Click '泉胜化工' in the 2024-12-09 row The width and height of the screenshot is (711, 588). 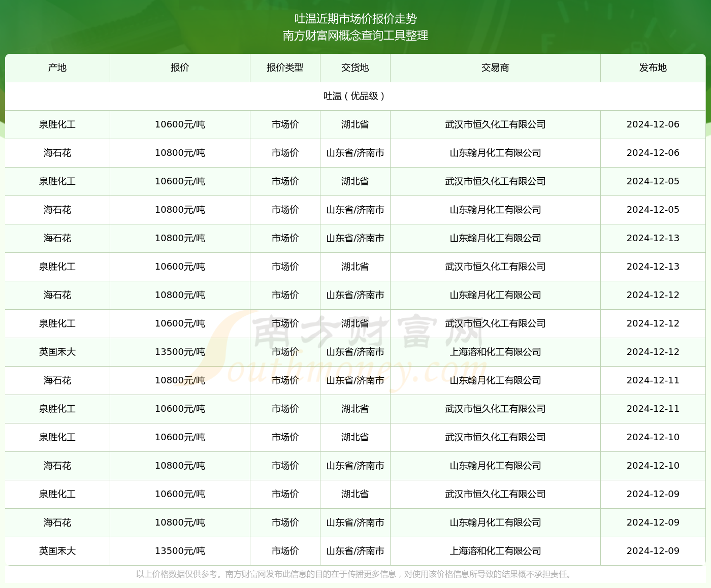(57, 494)
